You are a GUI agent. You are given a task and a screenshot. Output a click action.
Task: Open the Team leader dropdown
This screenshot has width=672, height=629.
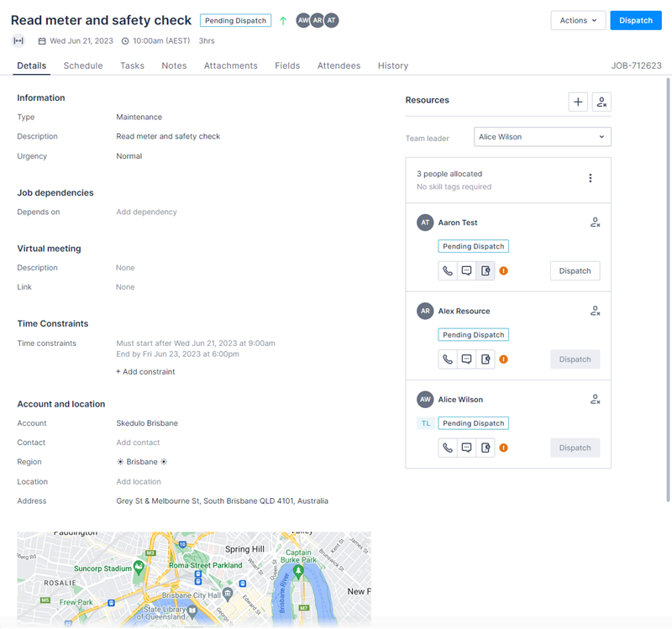coord(542,136)
